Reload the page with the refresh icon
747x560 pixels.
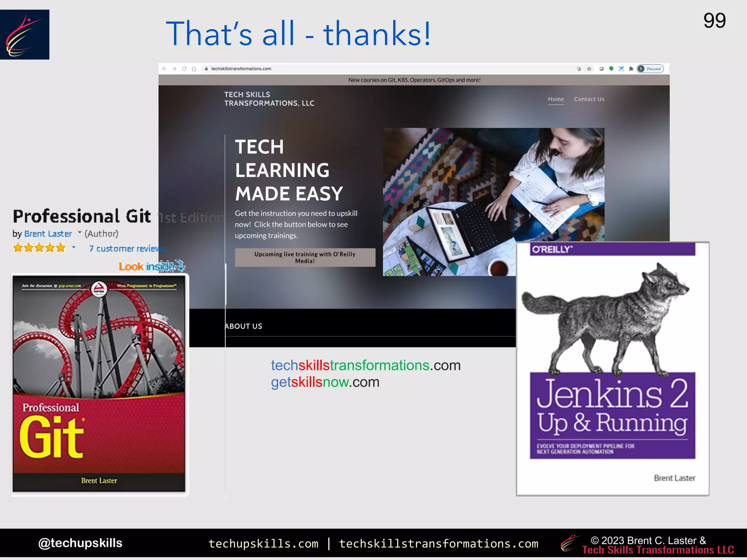pyautogui.click(x=184, y=69)
